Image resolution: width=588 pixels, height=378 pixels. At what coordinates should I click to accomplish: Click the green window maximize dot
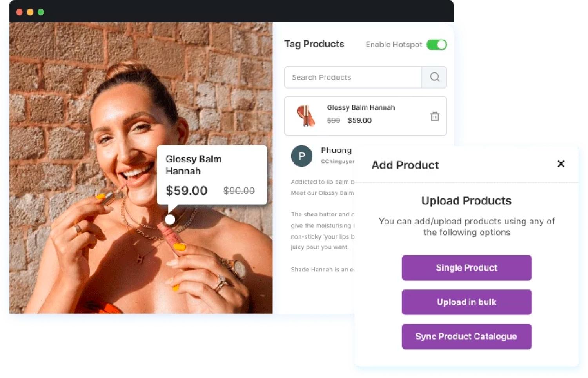pos(40,12)
